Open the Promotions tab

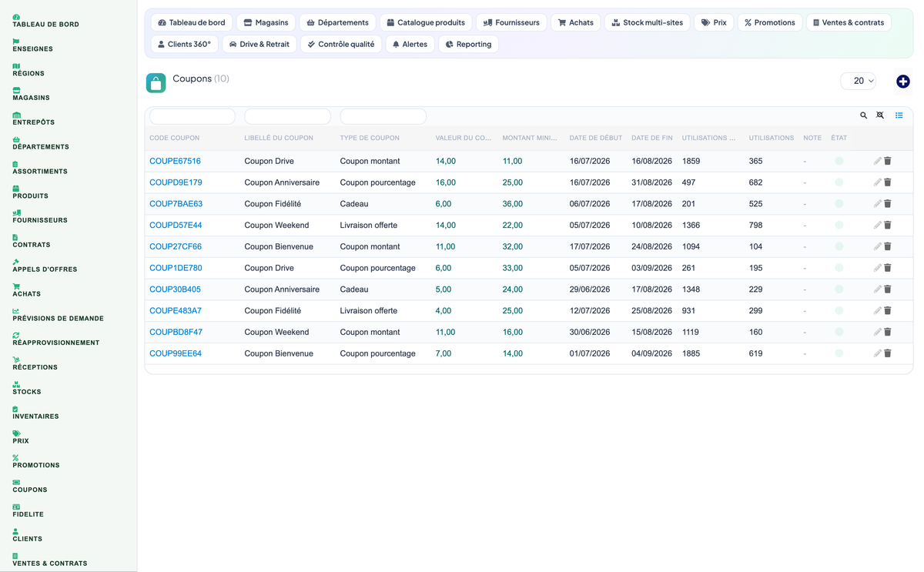click(x=770, y=22)
